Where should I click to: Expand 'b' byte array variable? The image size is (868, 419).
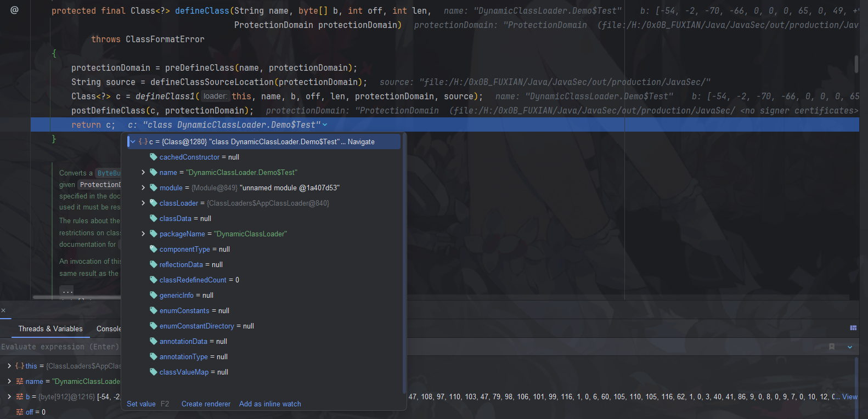coord(9,397)
